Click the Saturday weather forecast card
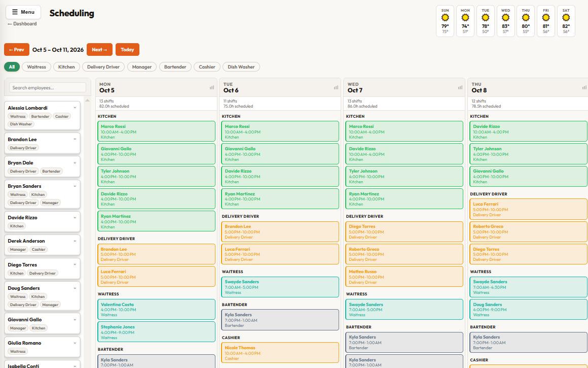 coord(566,21)
